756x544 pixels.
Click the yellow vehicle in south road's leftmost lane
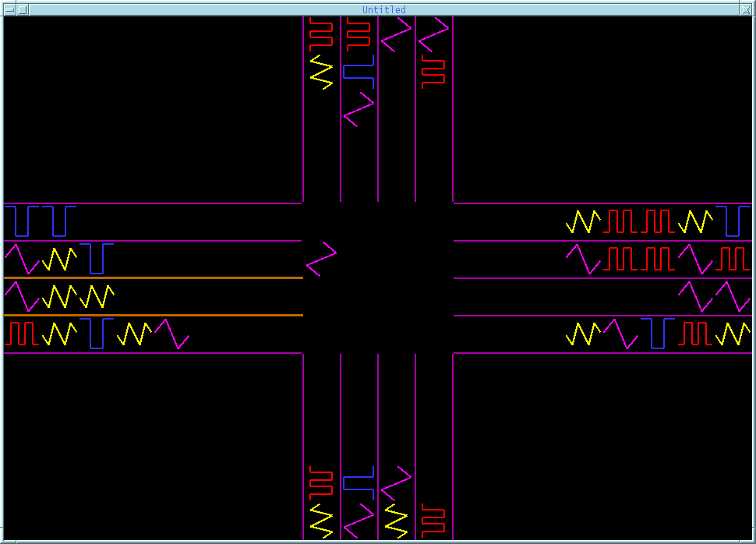(x=321, y=521)
